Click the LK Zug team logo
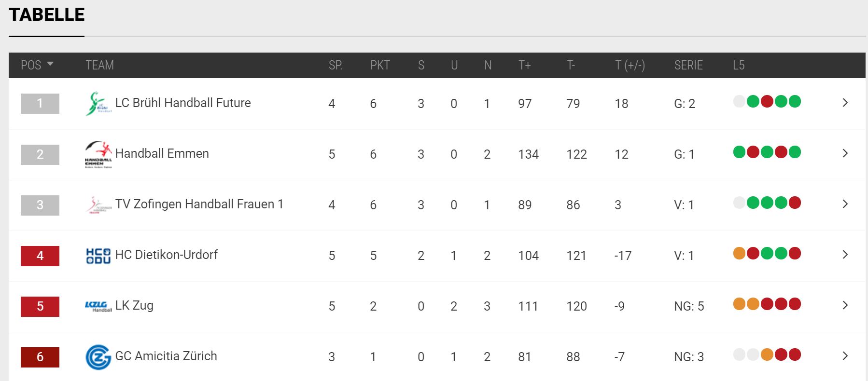 point(98,306)
